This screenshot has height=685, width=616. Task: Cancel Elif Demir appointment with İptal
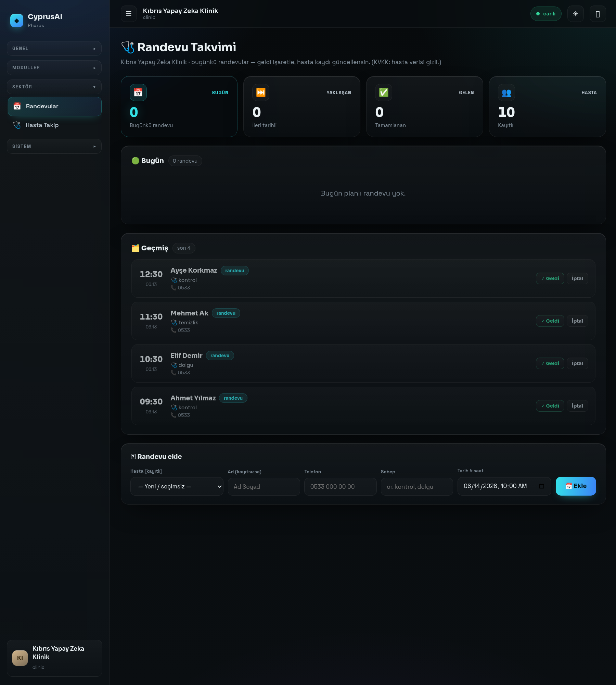pos(577,363)
